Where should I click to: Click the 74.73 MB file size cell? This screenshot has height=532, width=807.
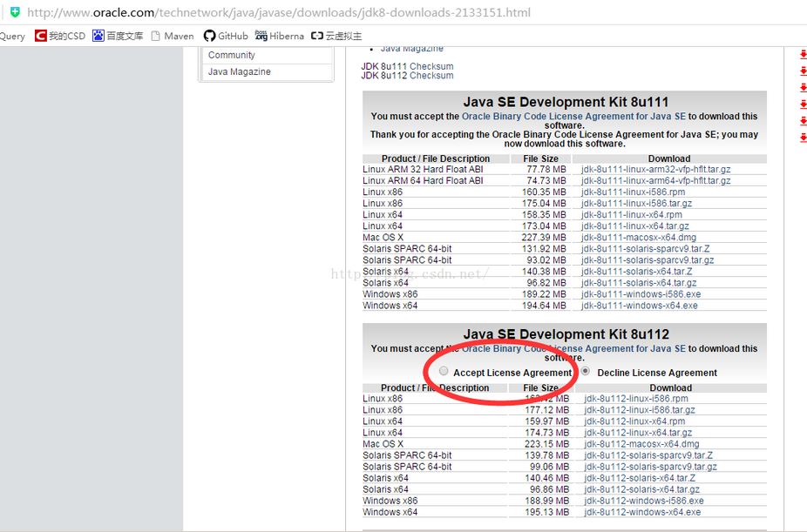pyautogui.click(x=546, y=180)
